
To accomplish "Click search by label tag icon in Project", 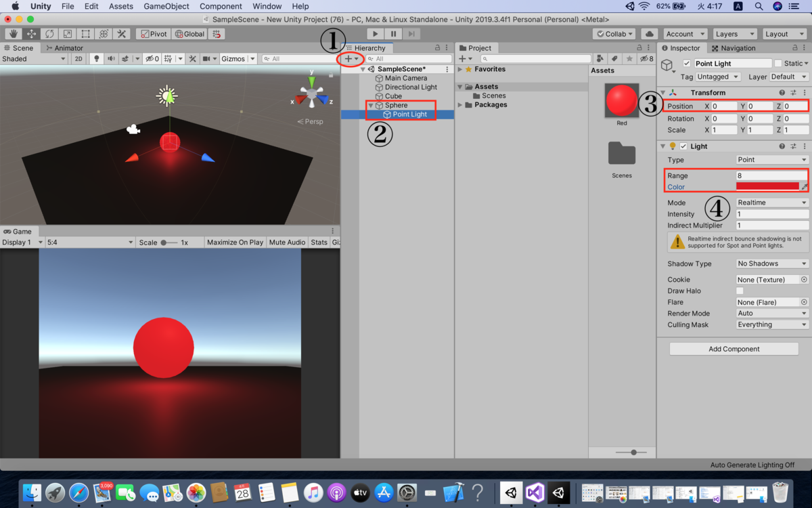I will 614,59.
